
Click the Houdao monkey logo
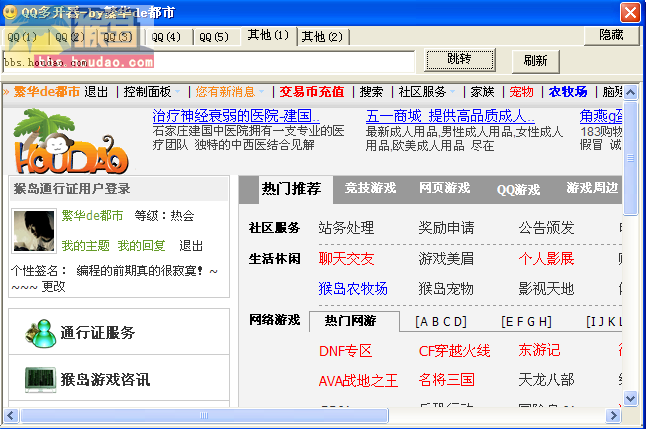coord(71,141)
